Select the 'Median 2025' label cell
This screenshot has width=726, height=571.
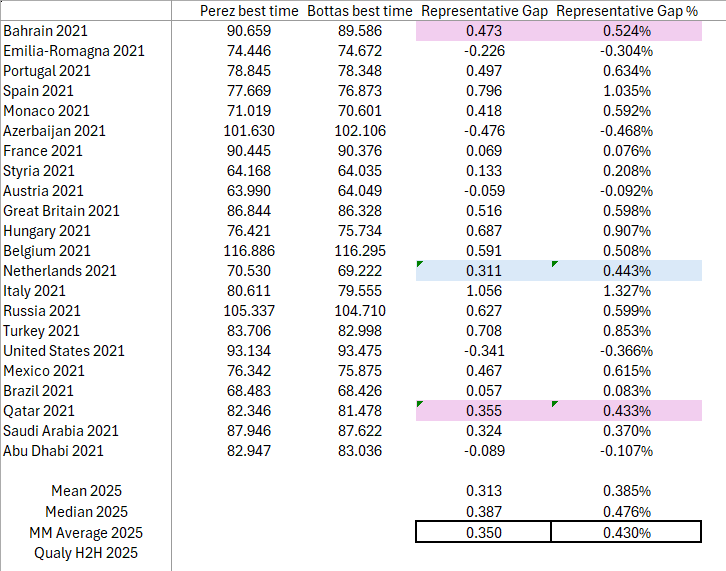[87, 512]
